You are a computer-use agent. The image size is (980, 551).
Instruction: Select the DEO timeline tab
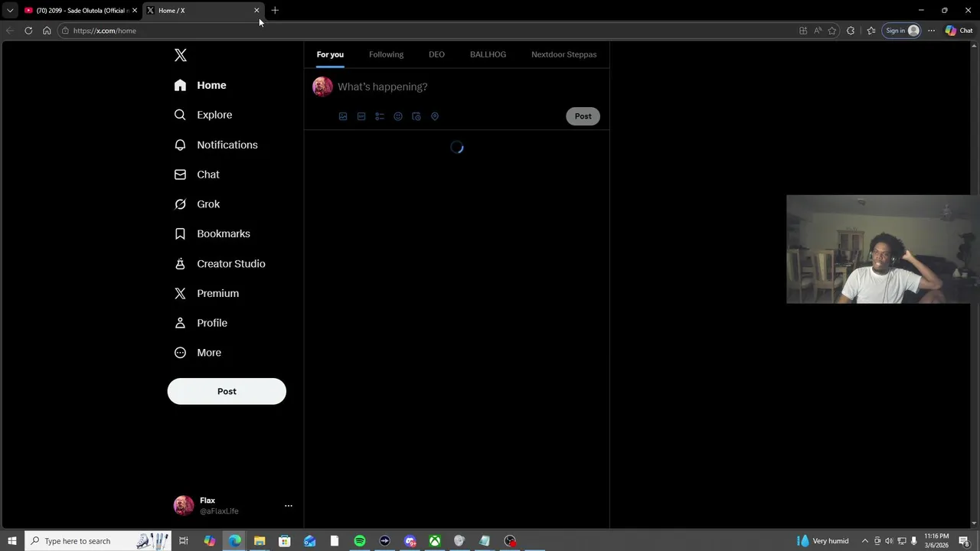point(436,54)
